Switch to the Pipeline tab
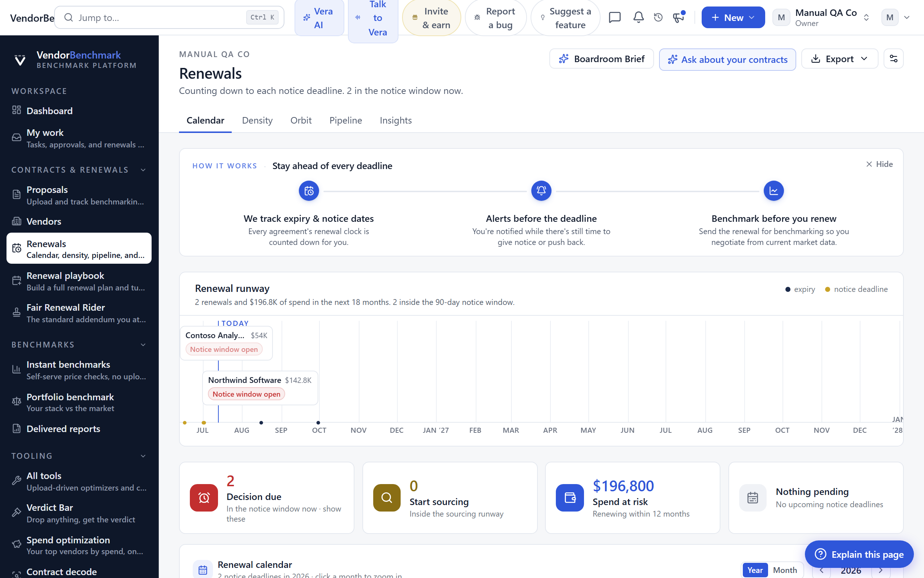The width and height of the screenshot is (924, 578). pyautogui.click(x=345, y=120)
